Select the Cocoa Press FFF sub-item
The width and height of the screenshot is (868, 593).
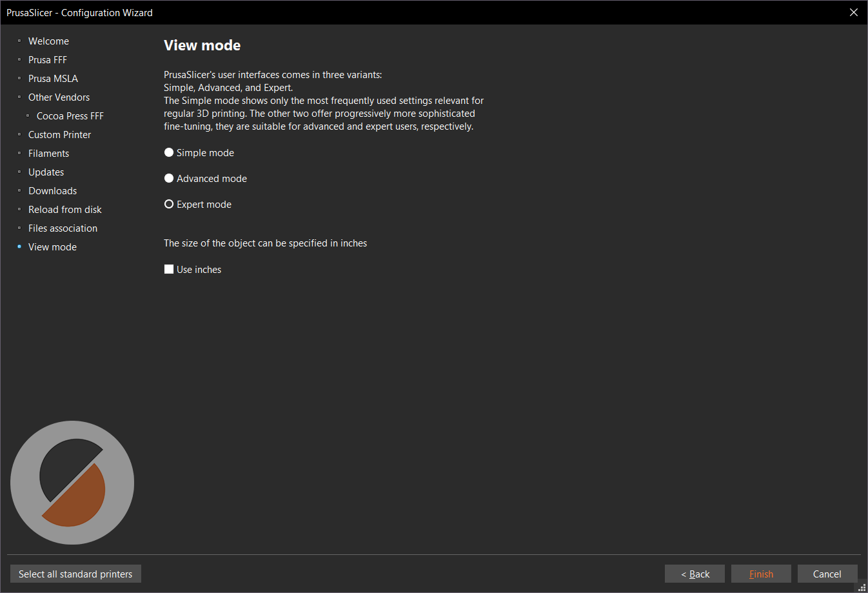click(70, 116)
